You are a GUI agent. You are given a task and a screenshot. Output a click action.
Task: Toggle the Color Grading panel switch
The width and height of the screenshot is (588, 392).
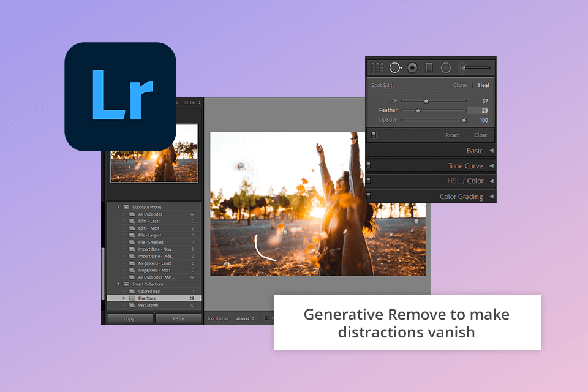(368, 196)
